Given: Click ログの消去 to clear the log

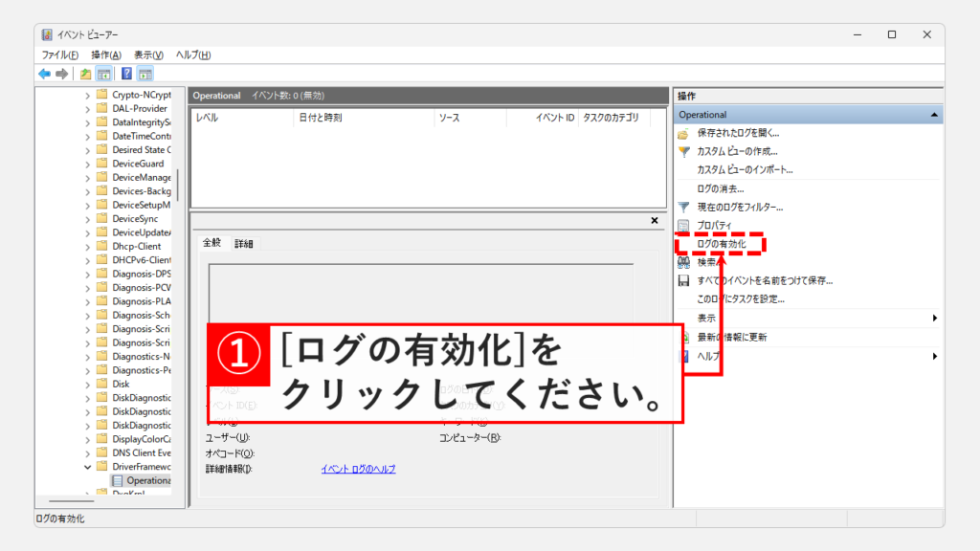Looking at the screenshot, I should pyautogui.click(x=720, y=188).
